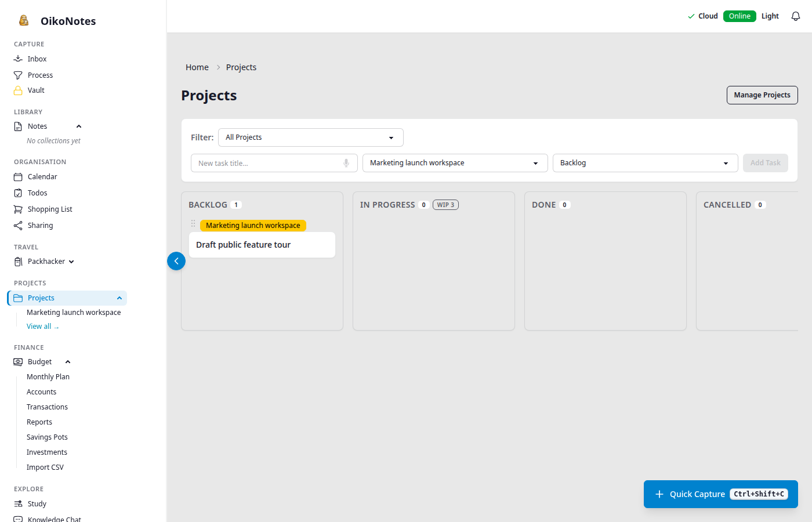Toggle the Light theme switch

[x=770, y=16]
